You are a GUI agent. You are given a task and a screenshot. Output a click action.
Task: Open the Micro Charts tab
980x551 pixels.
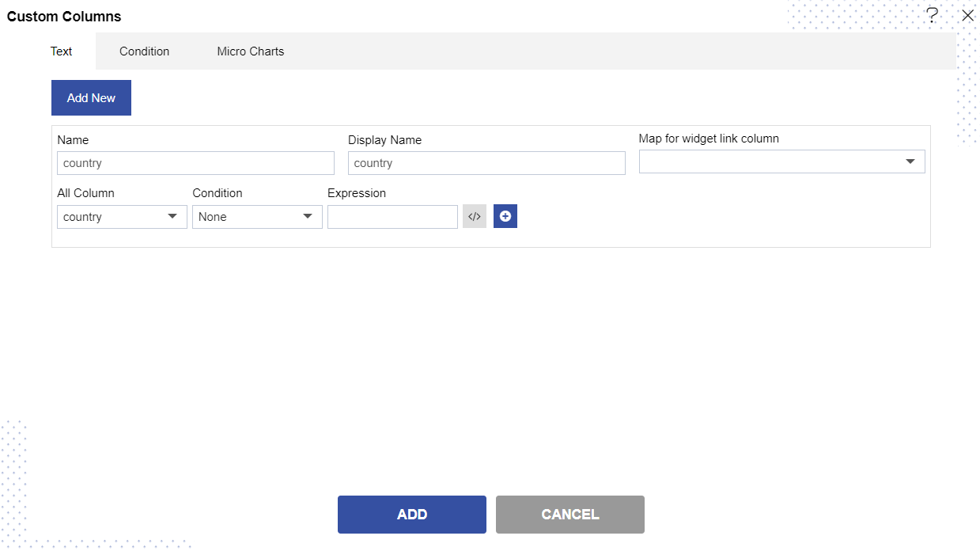251,51
